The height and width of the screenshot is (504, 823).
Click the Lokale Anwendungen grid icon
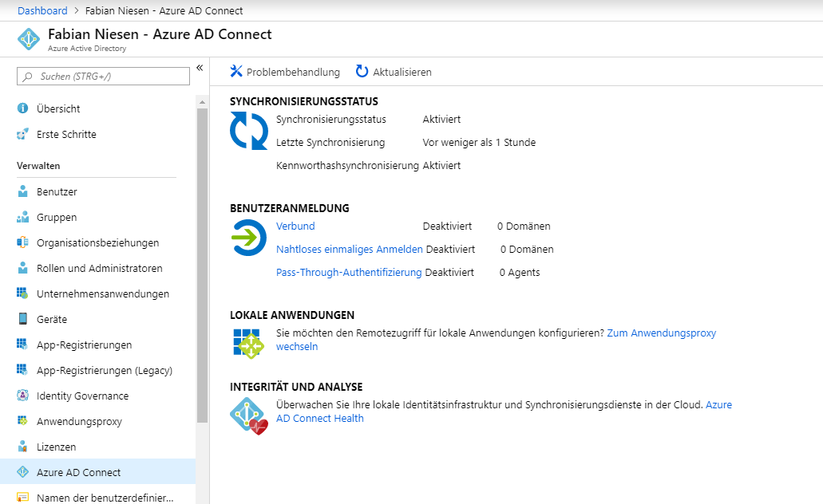pyautogui.click(x=247, y=344)
